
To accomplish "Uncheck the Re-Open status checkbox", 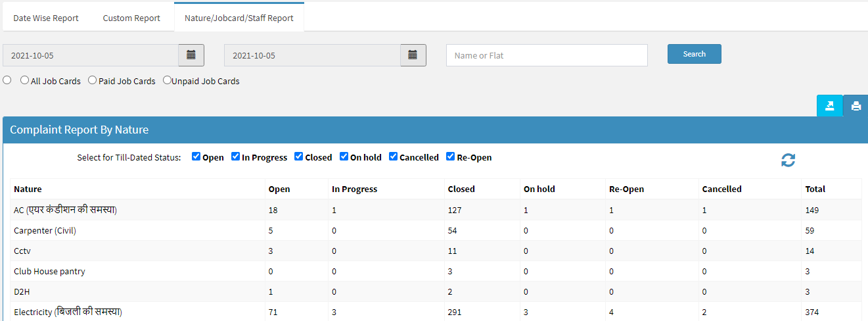I will pyautogui.click(x=450, y=157).
